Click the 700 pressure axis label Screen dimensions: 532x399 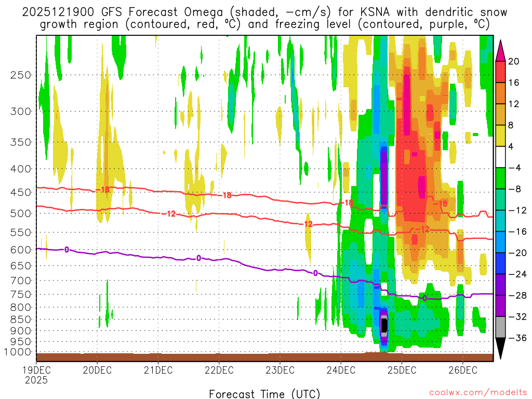point(21,281)
